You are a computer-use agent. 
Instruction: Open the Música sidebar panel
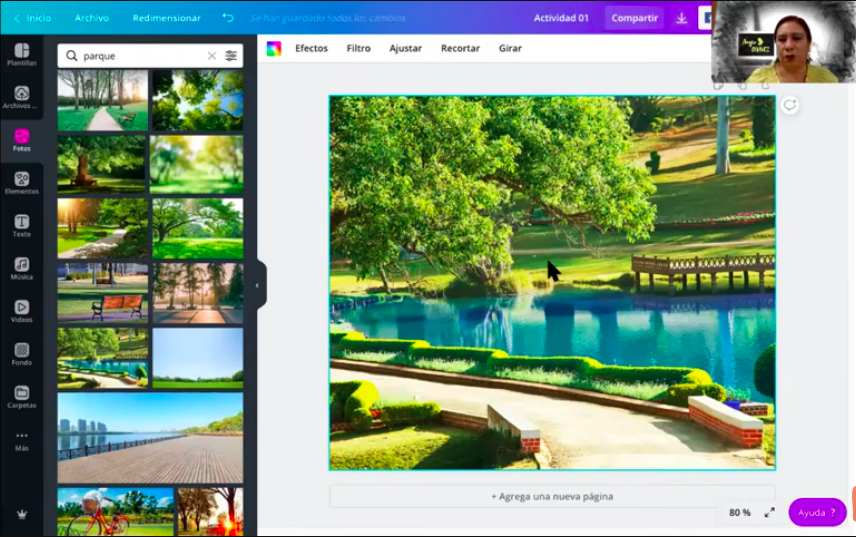(21, 269)
